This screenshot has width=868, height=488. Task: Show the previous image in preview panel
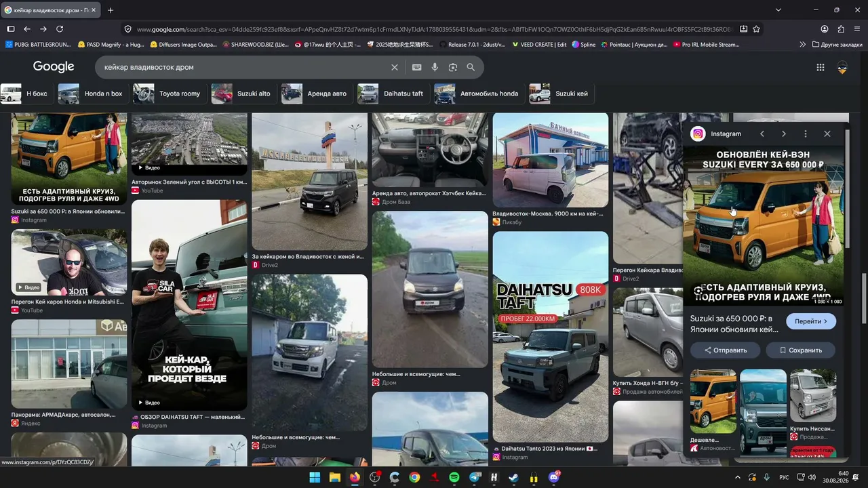[x=762, y=134]
